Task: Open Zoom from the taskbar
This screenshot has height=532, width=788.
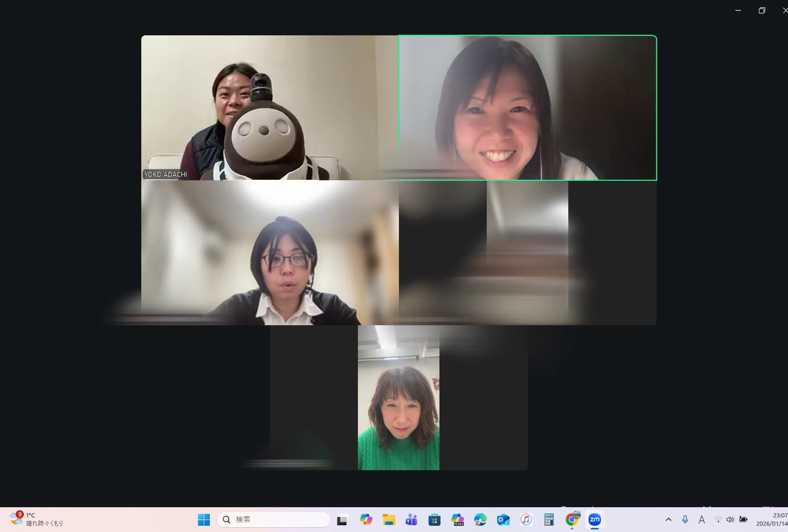Action: point(595,520)
